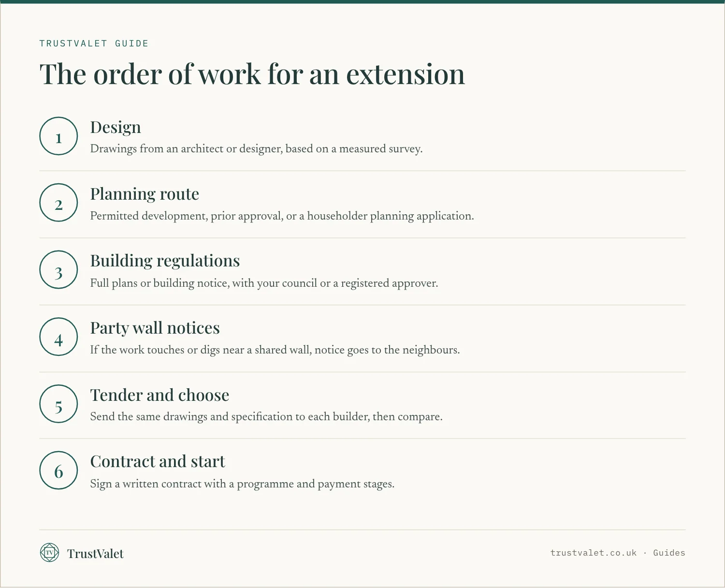The image size is (725, 588).
Task: Click the 'Tender and choose' step heading
Action: 159,395
